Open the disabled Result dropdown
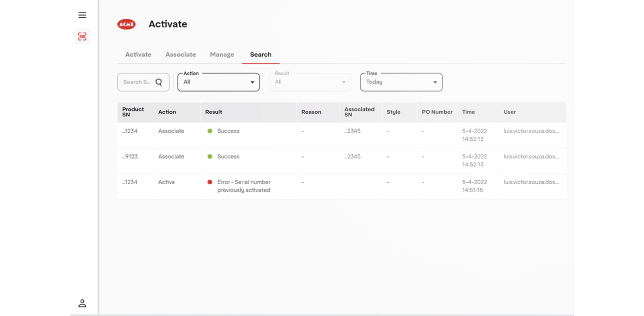This screenshot has height=316, width=644. (310, 82)
